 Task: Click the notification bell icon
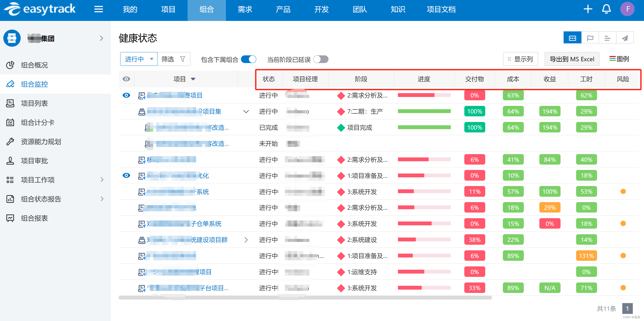click(606, 9)
